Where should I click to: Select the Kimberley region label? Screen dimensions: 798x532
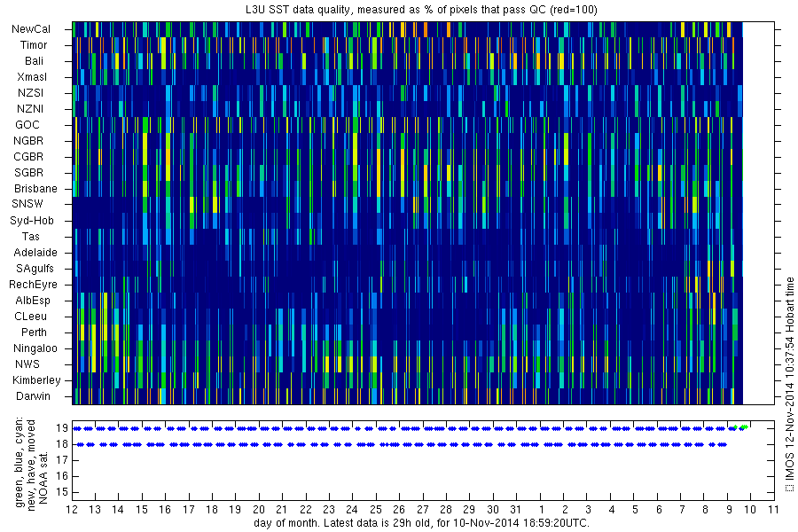coord(36,380)
